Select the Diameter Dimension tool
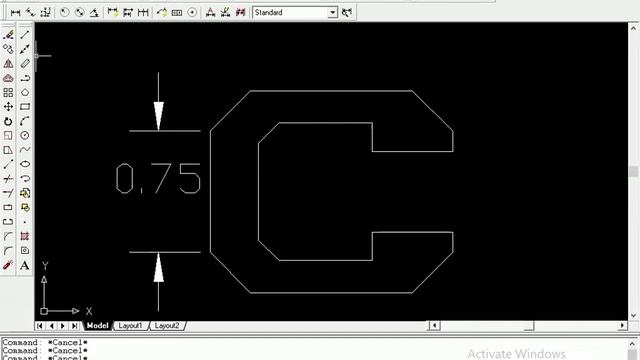 point(79,13)
